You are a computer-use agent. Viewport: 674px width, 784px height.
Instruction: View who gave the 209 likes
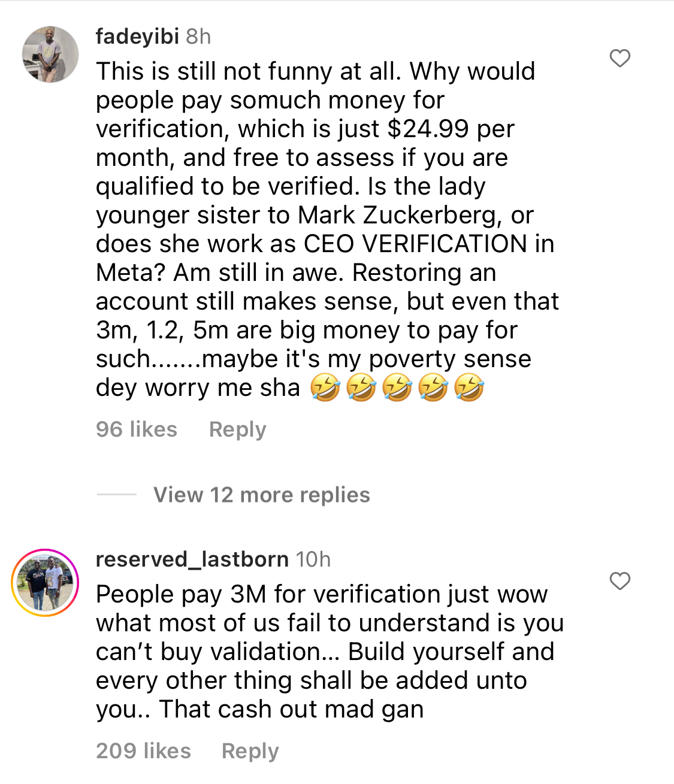click(144, 751)
